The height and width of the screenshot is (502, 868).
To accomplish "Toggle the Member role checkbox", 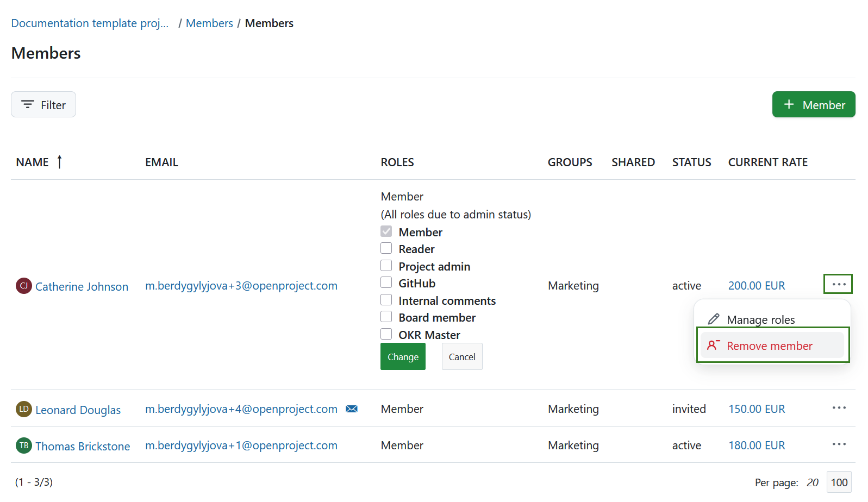I will click(x=386, y=231).
